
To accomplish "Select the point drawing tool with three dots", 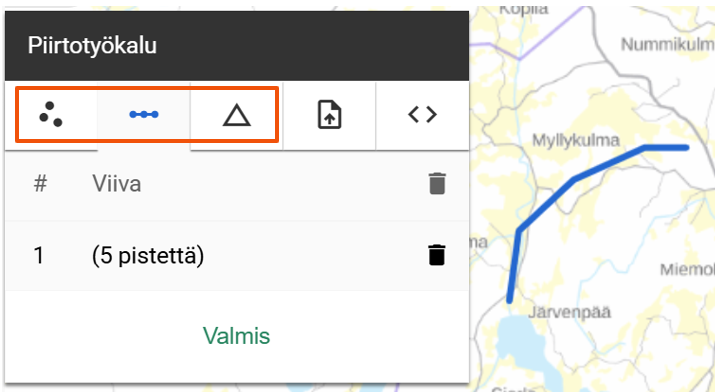I will click(51, 114).
